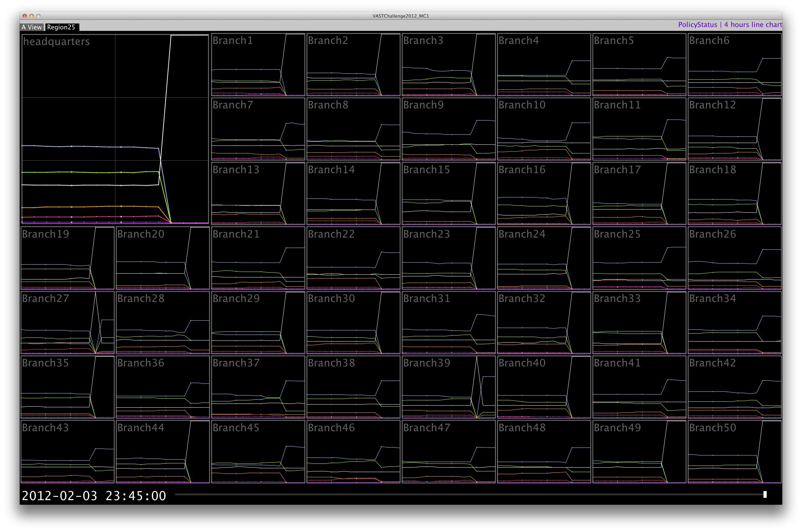View the Branch28 chart

[163, 322]
